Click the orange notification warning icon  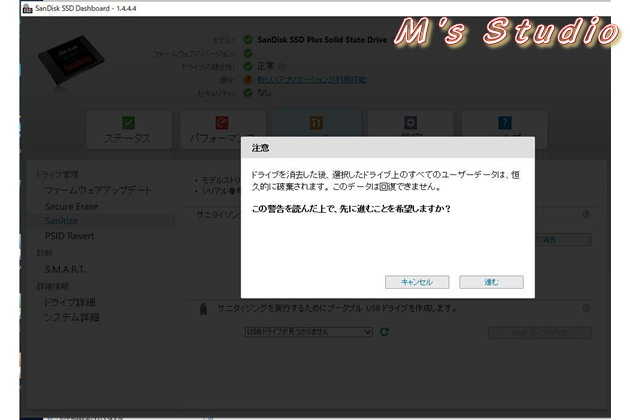248,80
